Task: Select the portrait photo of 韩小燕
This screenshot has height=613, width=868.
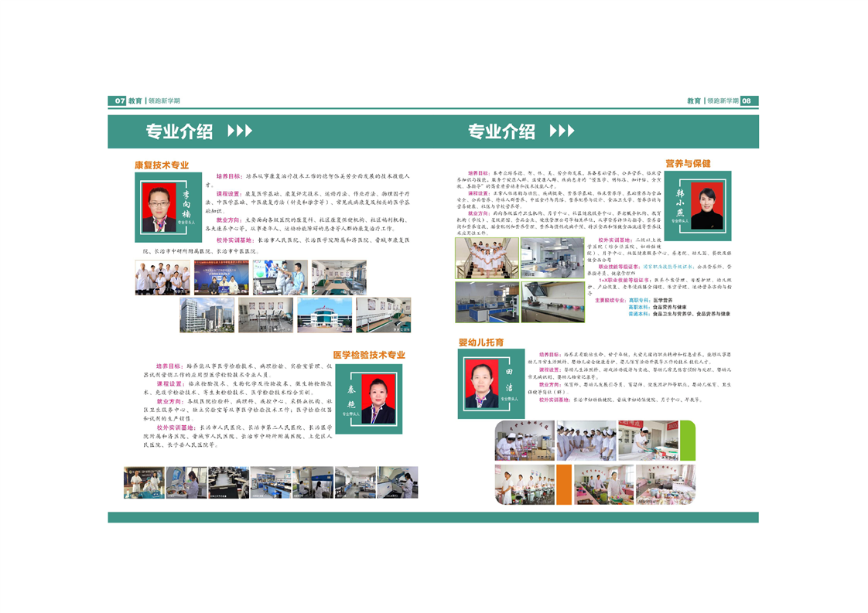Action: [x=707, y=206]
